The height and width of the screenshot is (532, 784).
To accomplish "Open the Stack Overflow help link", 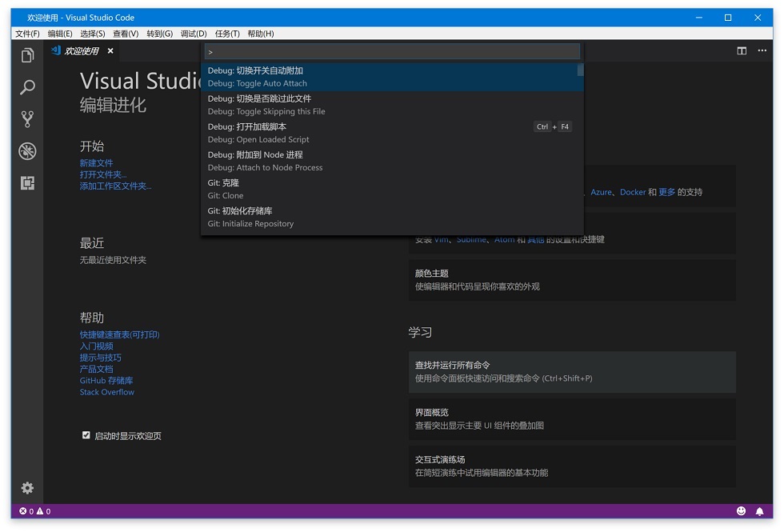I will click(107, 392).
